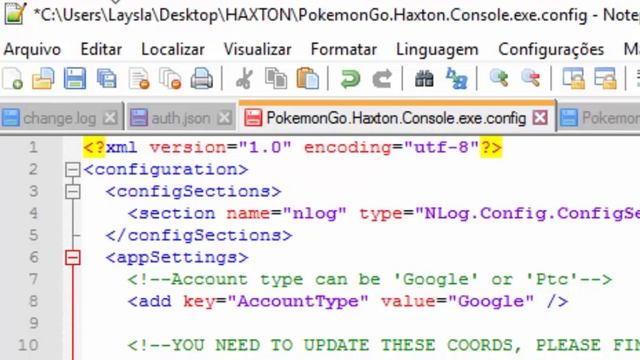
Task: Open the Arquivo menu
Action: tap(32, 49)
